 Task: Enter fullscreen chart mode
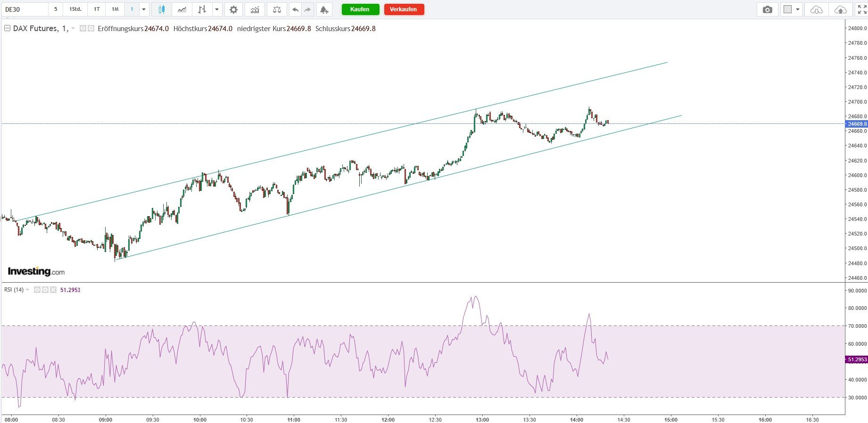click(861, 9)
